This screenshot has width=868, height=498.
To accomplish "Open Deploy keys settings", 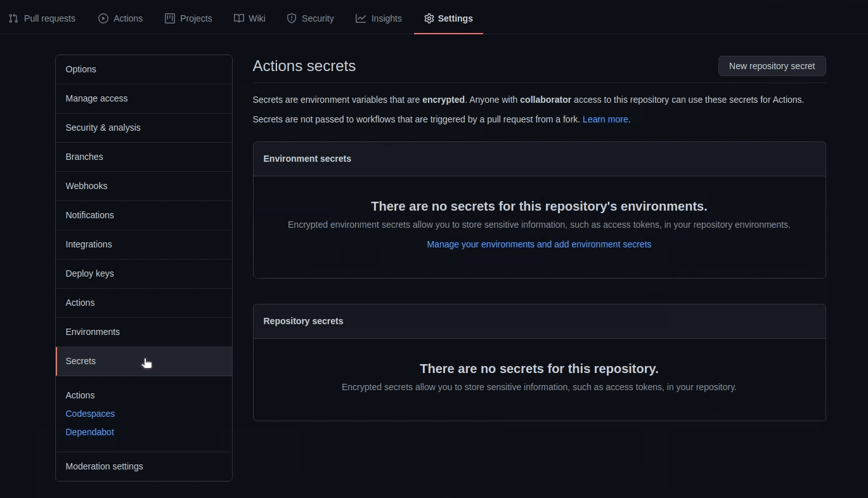I will (89, 273).
